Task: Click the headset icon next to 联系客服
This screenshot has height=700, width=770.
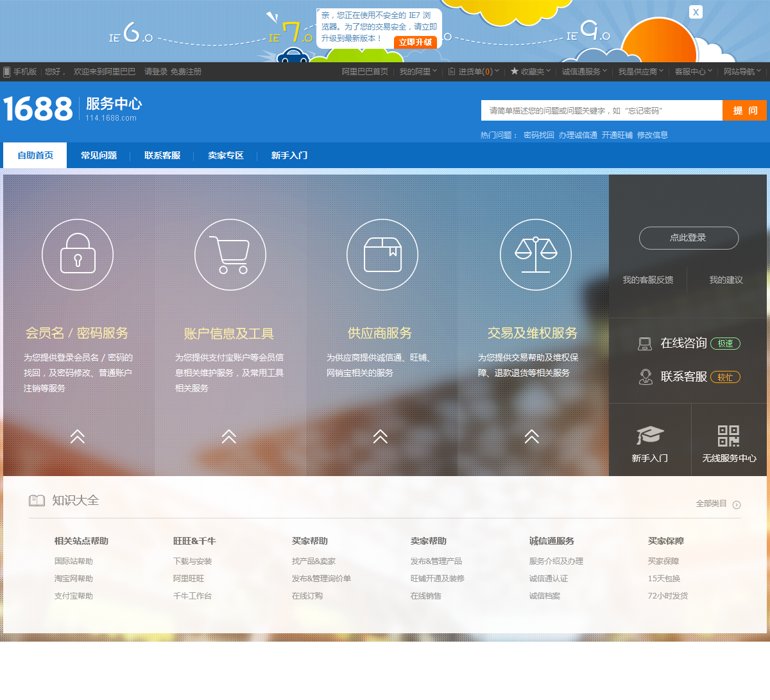Action: click(x=646, y=377)
